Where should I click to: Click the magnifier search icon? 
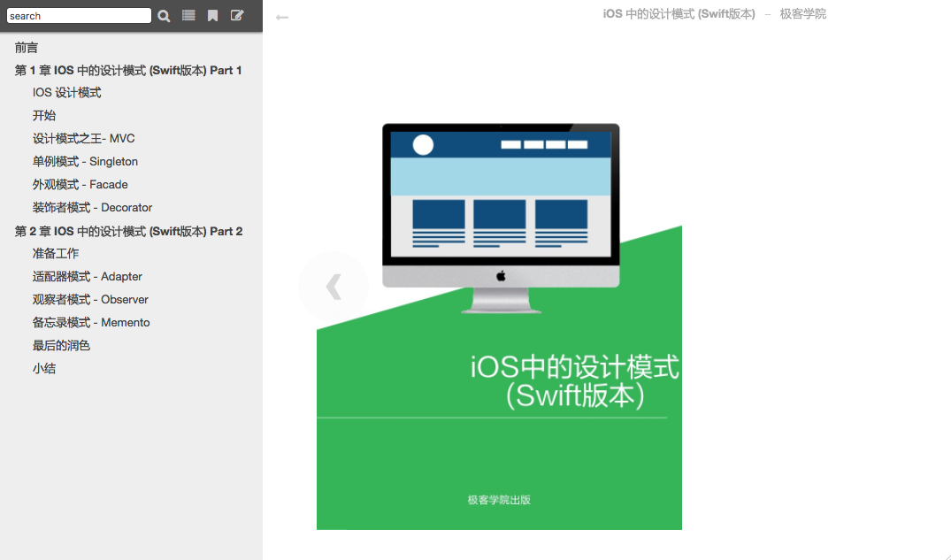click(164, 16)
